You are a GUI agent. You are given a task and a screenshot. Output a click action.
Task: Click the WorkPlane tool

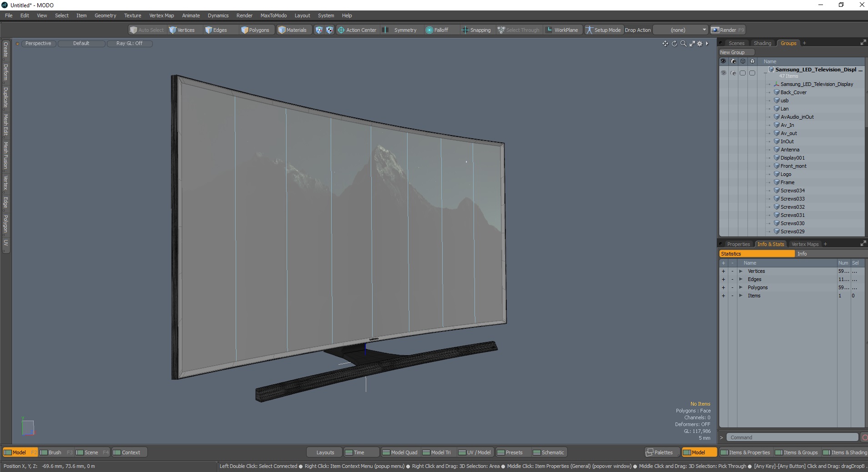coord(562,30)
